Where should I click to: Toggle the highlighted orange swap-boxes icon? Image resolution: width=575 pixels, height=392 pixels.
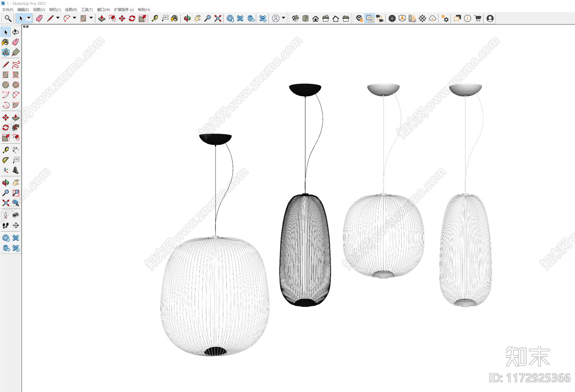369,18
